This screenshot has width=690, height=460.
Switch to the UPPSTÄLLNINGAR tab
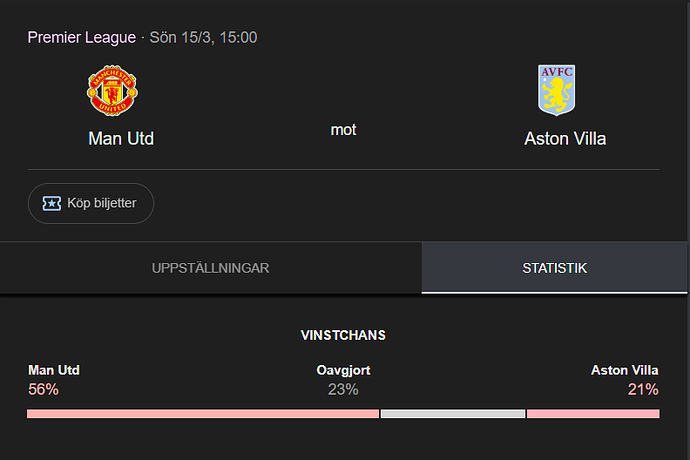210,268
